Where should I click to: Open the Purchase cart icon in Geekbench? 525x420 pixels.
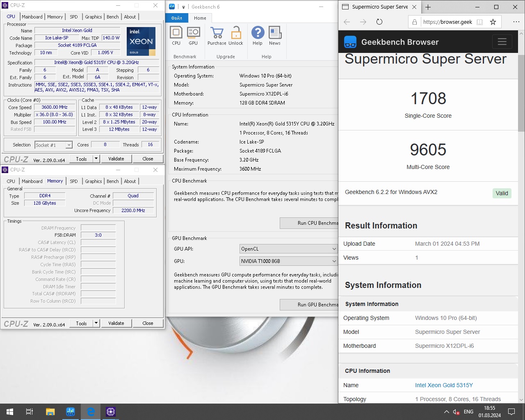click(217, 36)
